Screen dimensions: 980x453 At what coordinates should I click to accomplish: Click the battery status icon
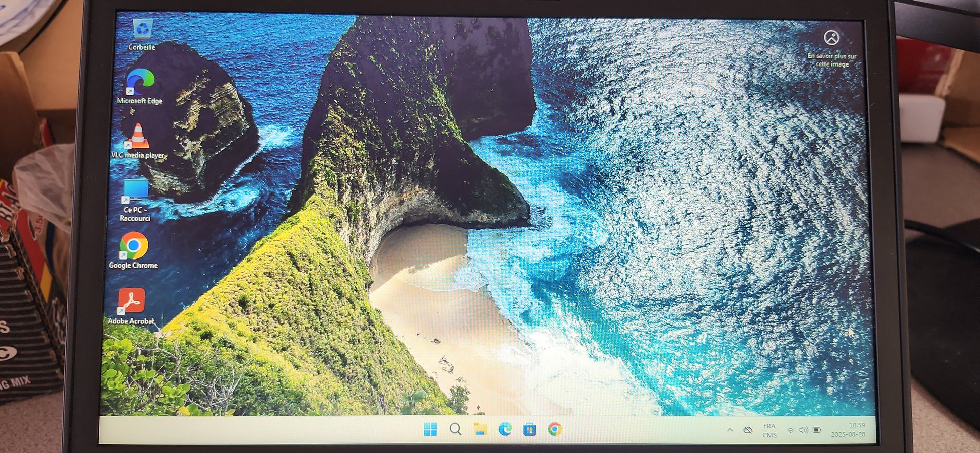coord(817,430)
